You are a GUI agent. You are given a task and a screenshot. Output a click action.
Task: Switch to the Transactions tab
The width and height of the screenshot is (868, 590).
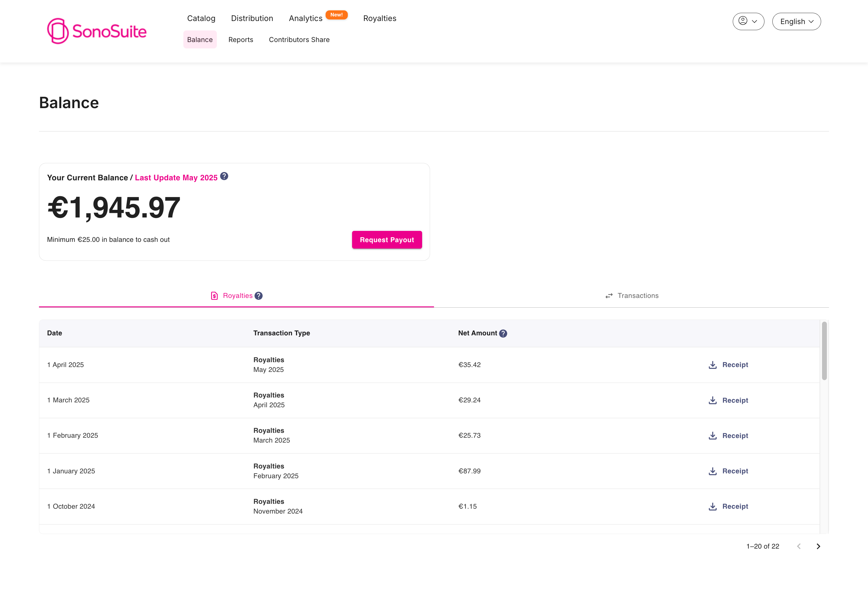(x=632, y=296)
